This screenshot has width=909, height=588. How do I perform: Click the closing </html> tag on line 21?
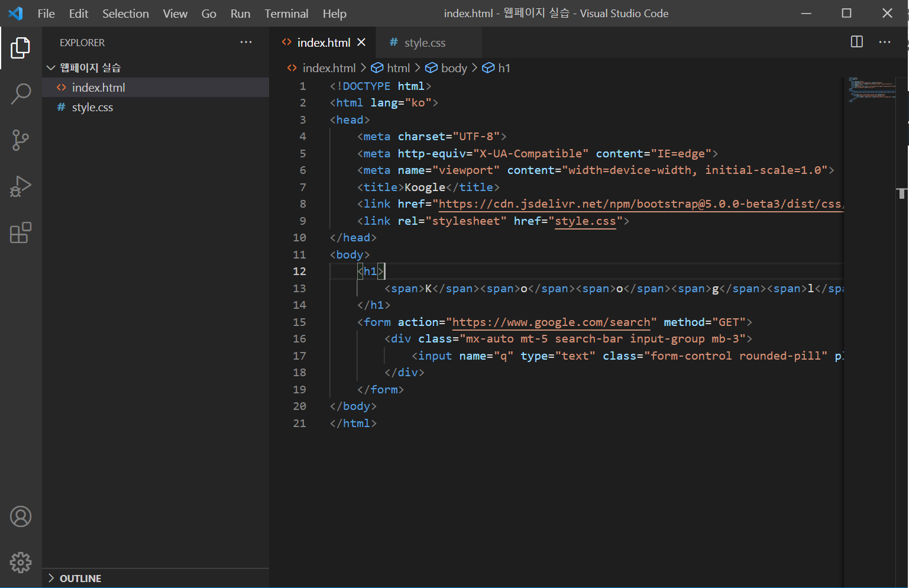[x=353, y=424]
